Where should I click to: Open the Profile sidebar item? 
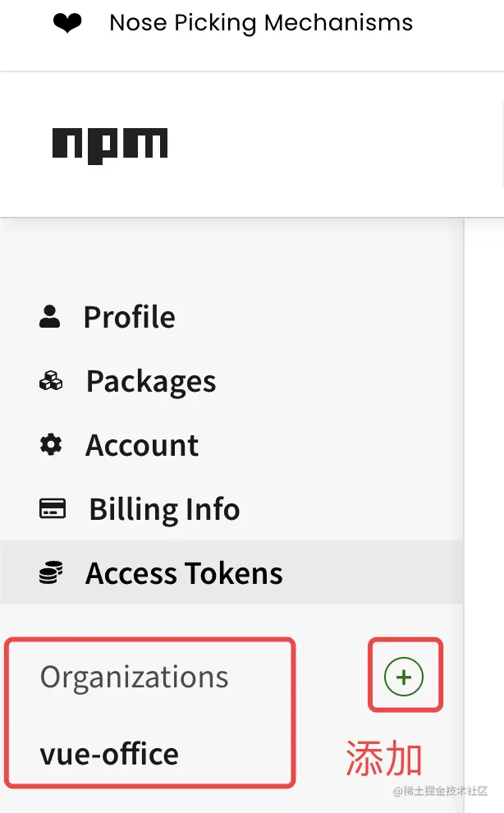(x=129, y=317)
